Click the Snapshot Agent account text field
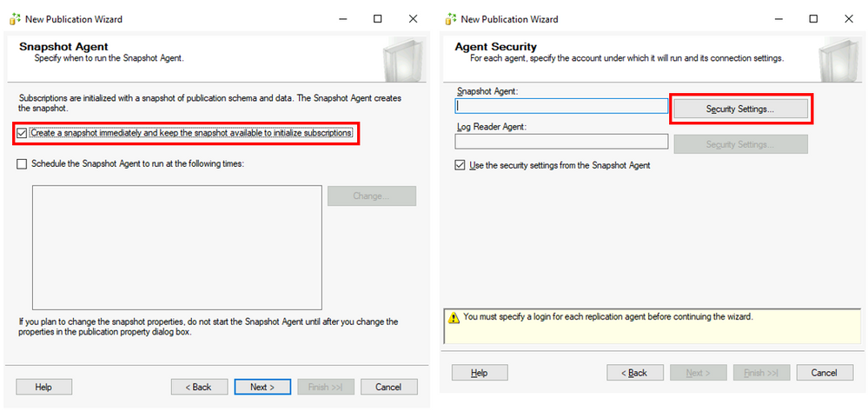 [x=561, y=106]
